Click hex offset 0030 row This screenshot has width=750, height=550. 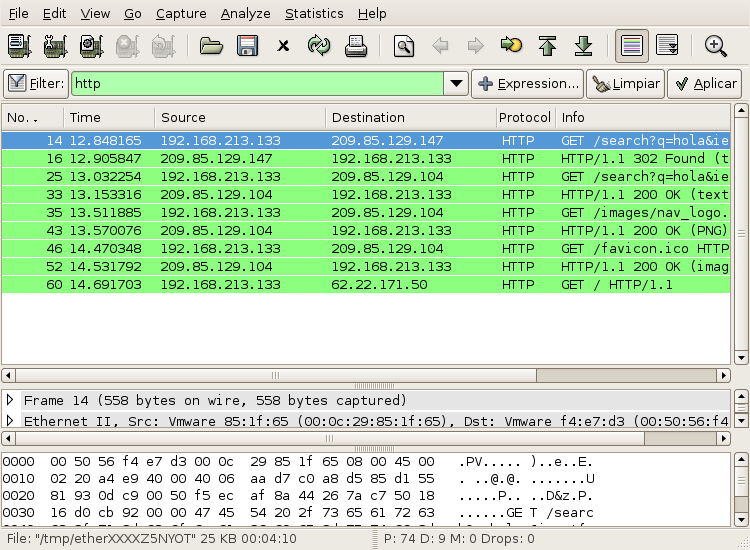click(298, 513)
